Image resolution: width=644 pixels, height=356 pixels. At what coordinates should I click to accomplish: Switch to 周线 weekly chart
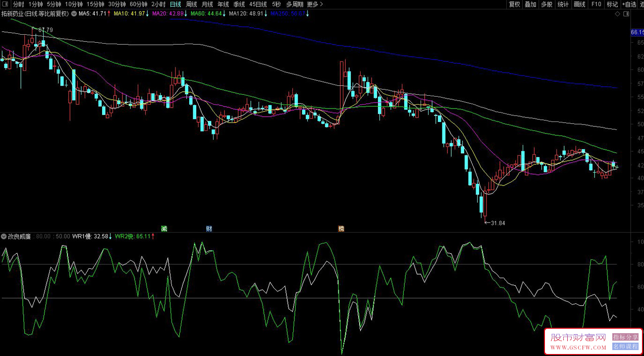pyautogui.click(x=191, y=4)
